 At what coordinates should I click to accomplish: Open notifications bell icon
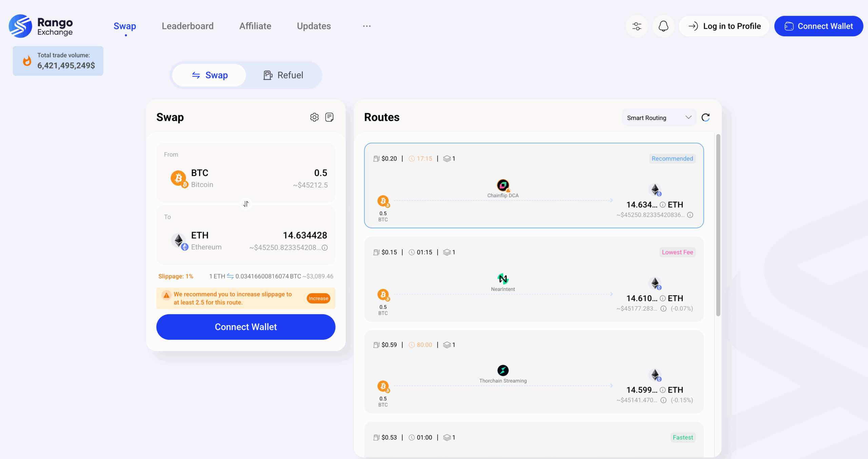coord(664,26)
